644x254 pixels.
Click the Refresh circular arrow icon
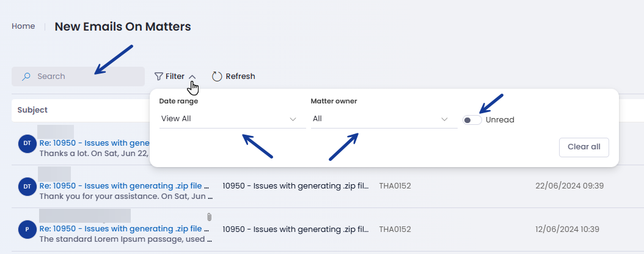pyautogui.click(x=217, y=77)
